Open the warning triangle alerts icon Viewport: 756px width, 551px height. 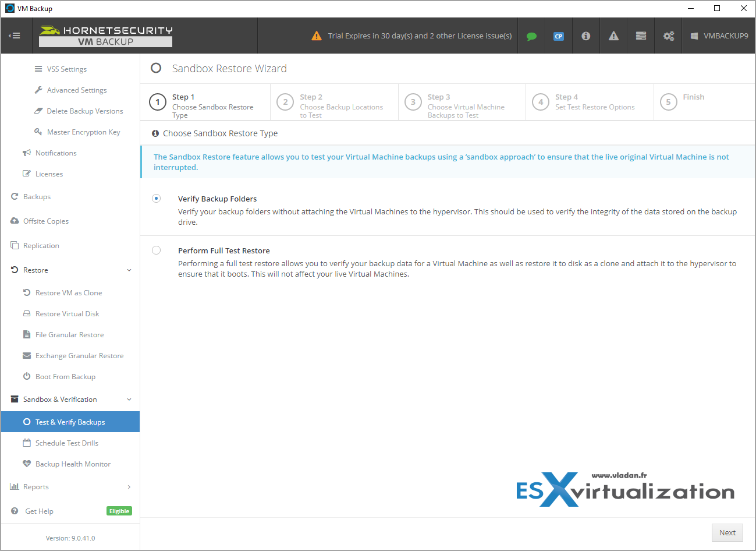coord(613,36)
